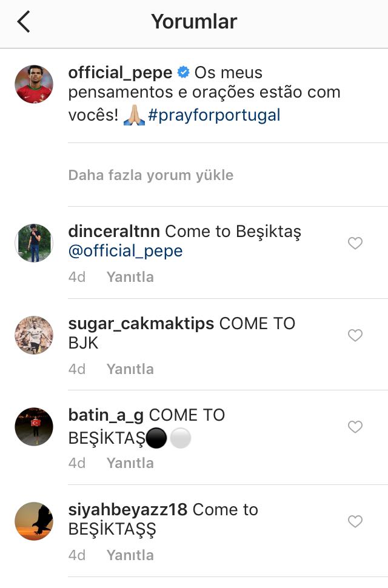Screen dimensions: 388x588
Task: Reply to sugar_cakmaktips' comment
Action: [x=130, y=369]
